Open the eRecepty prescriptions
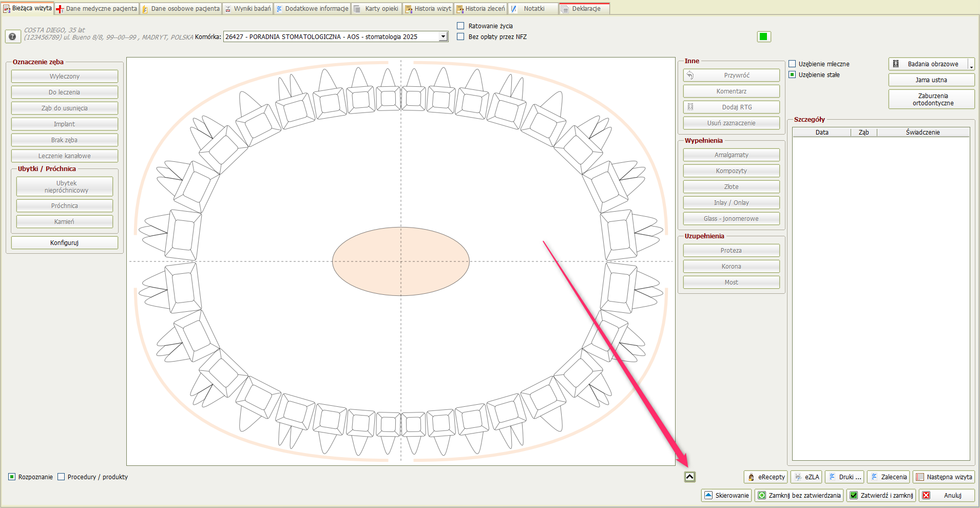Image resolution: width=980 pixels, height=508 pixels. 765,477
